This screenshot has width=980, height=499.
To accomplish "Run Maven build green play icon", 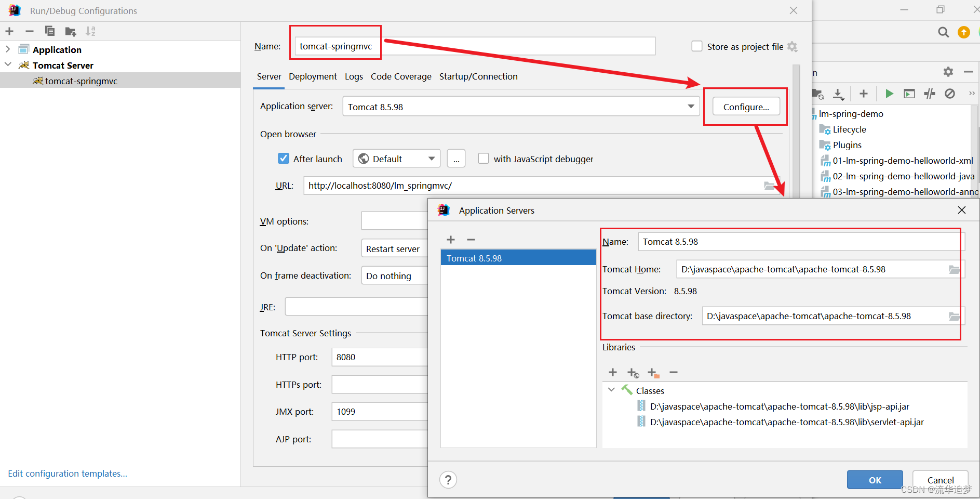I will click(x=889, y=94).
